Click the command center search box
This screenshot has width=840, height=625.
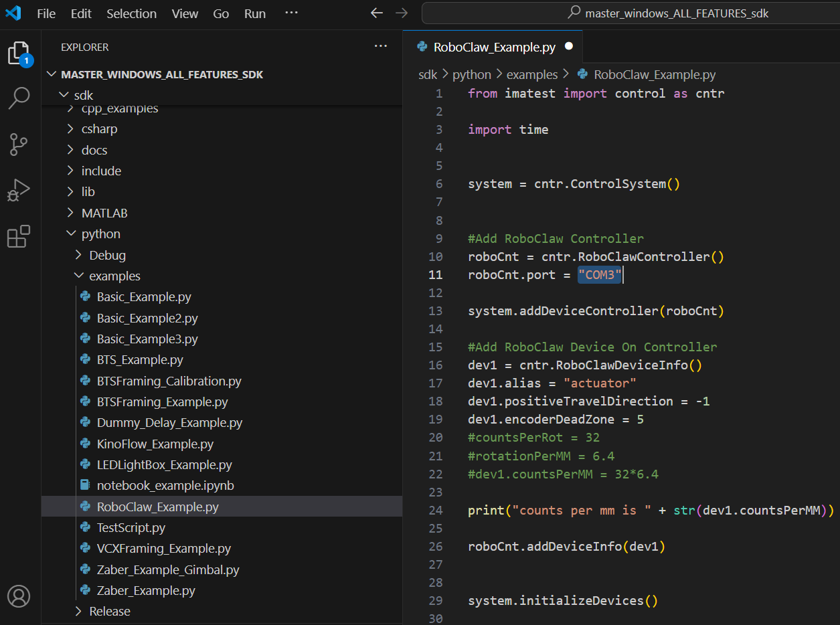coord(631,13)
